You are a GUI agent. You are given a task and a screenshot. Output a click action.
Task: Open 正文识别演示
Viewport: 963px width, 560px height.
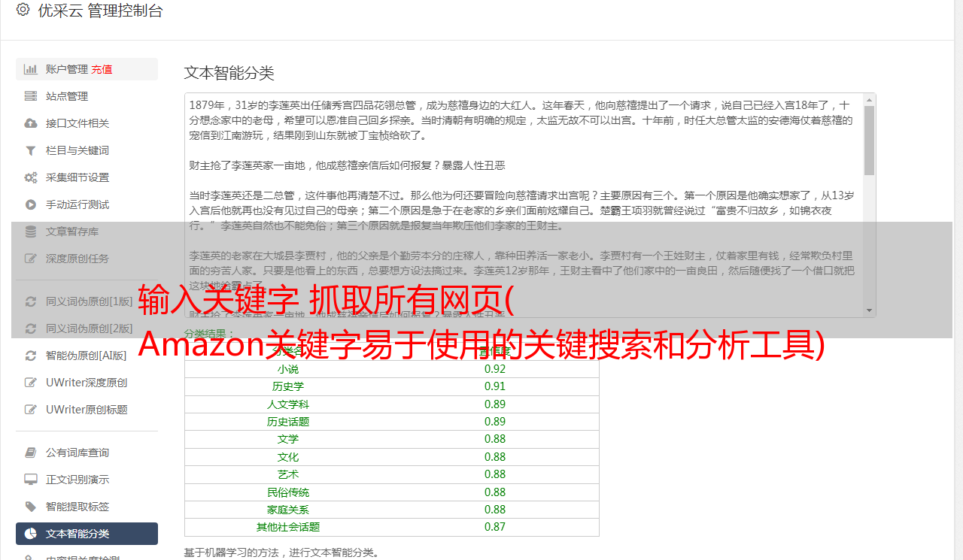(x=87, y=480)
